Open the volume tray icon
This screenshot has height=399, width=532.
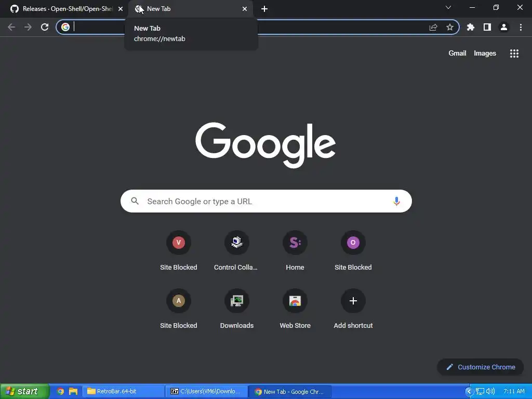pyautogui.click(x=490, y=391)
